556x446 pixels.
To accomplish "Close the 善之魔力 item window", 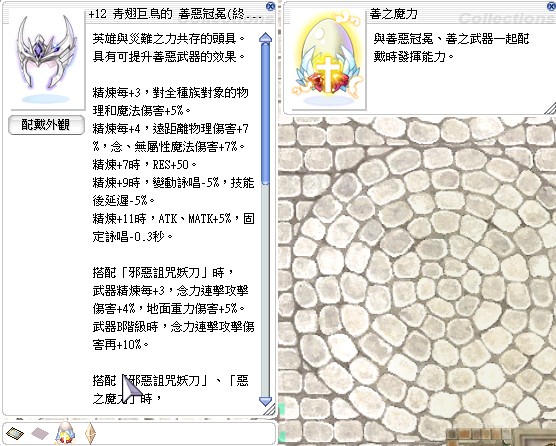I will coord(552,6).
